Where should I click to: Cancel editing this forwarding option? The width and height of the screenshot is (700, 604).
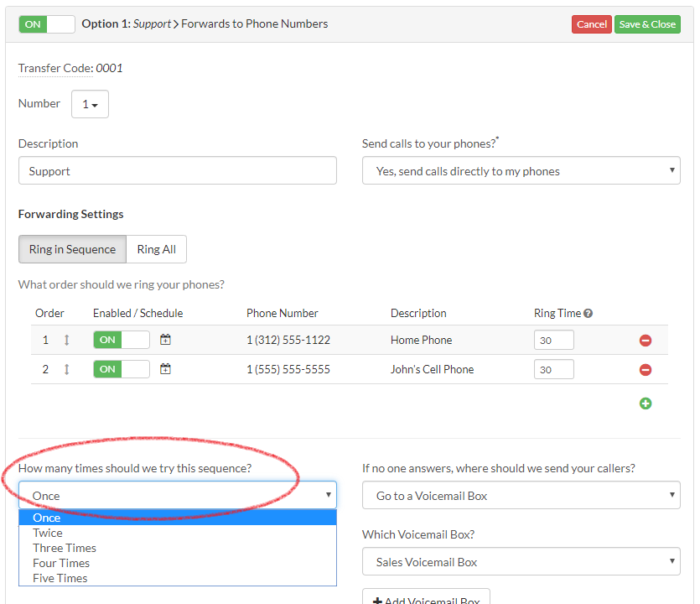click(591, 24)
